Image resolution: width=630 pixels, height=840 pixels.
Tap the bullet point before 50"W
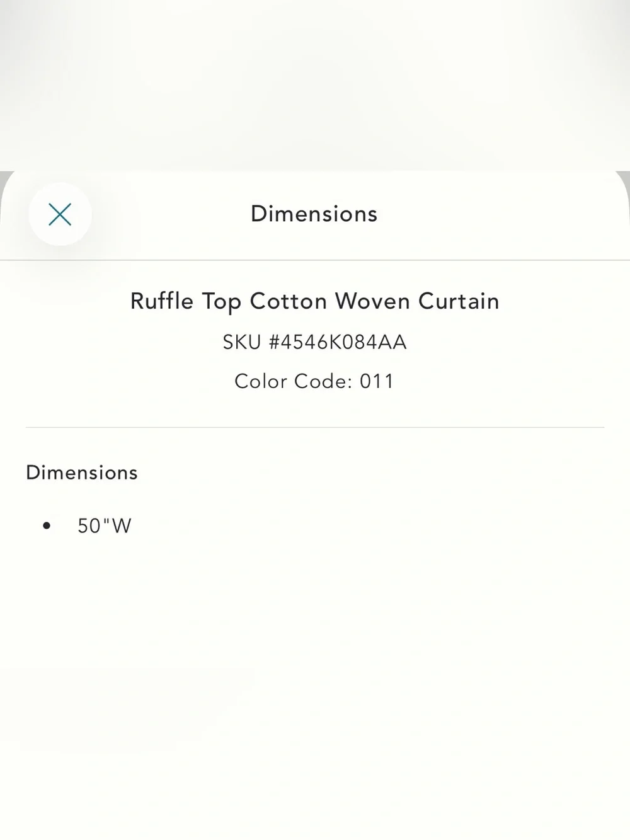pos(47,526)
